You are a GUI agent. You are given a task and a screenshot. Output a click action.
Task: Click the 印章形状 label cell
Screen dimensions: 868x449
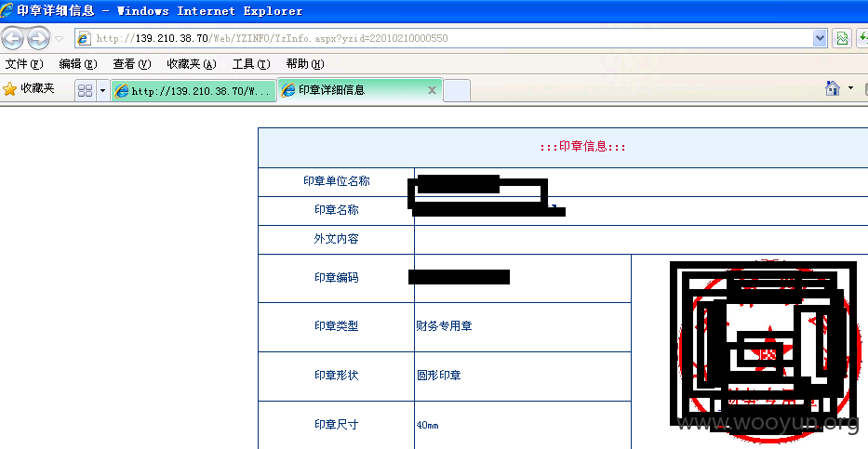[x=337, y=376]
